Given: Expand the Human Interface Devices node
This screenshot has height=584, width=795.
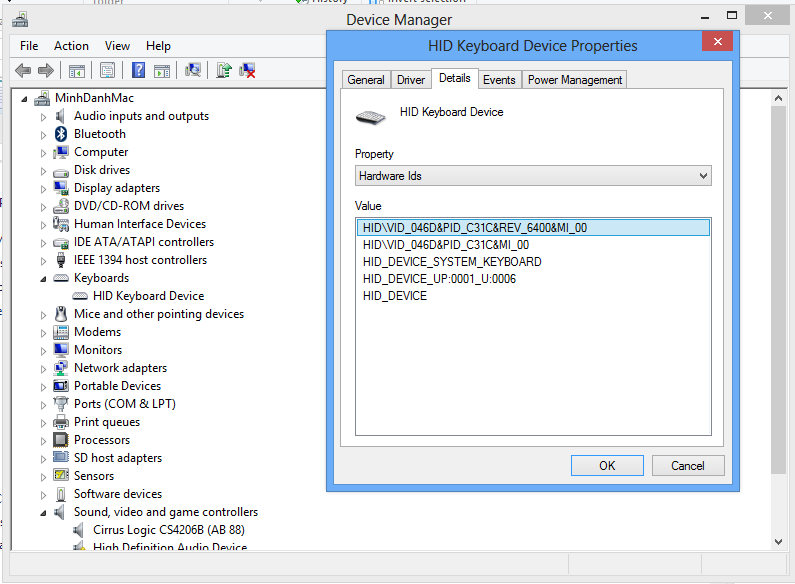Looking at the screenshot, I should point(43,225).
